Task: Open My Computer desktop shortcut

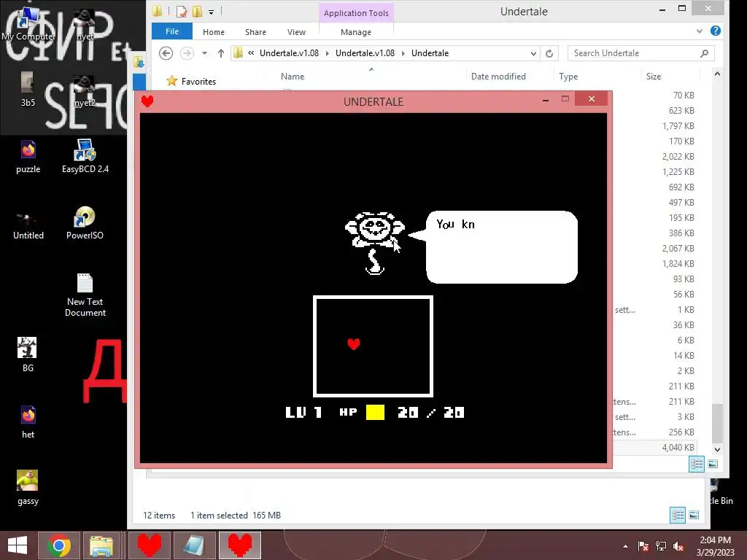Action: pyautogui.click(x=28, y=24)
